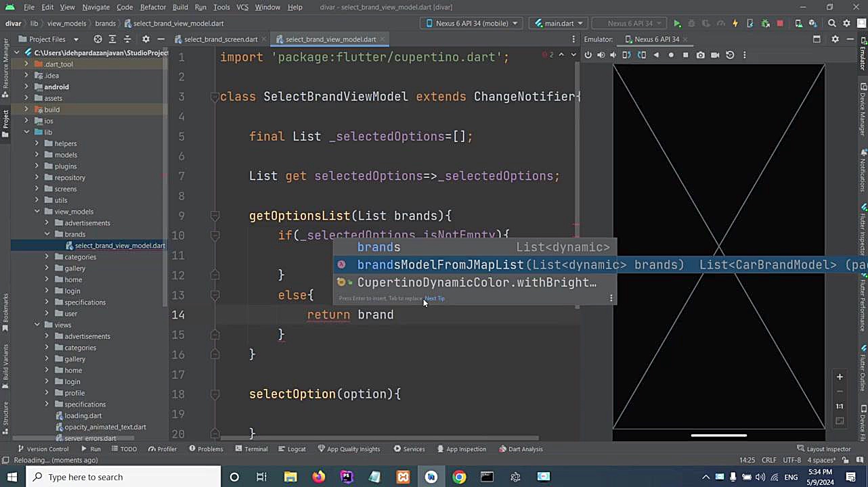Collapse the brands folder under view_models
The height and width of the screenshot is (487, 868).
[47, 234]
